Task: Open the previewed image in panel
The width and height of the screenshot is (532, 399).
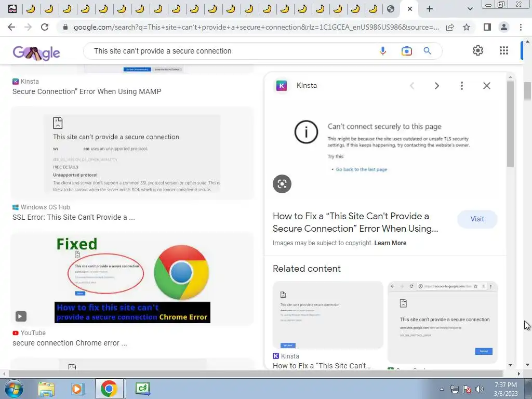Action: point(385,149)
